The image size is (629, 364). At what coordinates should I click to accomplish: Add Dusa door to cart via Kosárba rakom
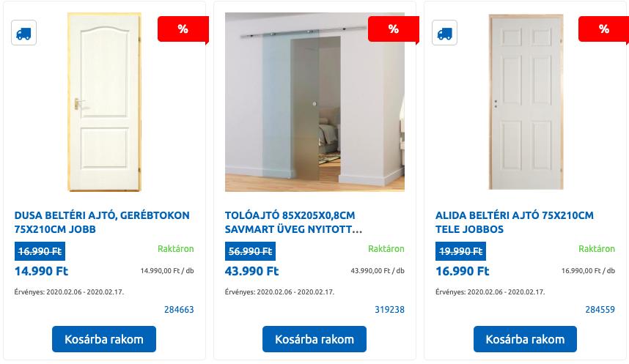104,339
